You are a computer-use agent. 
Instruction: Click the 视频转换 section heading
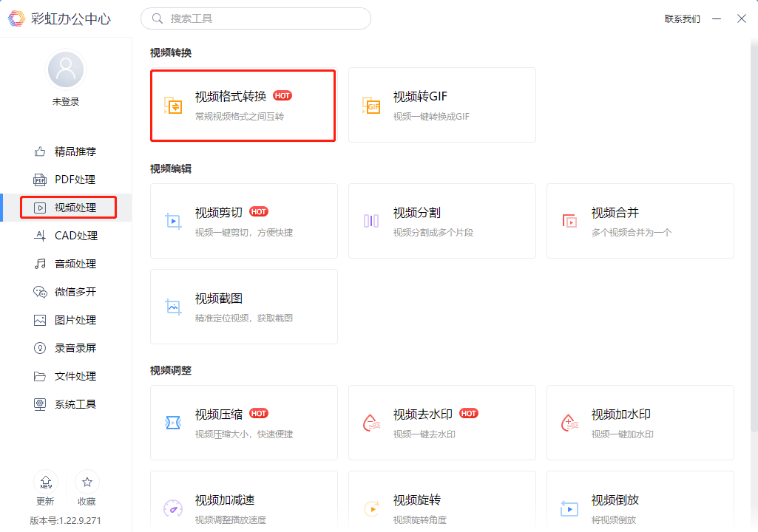click(171, 52)
